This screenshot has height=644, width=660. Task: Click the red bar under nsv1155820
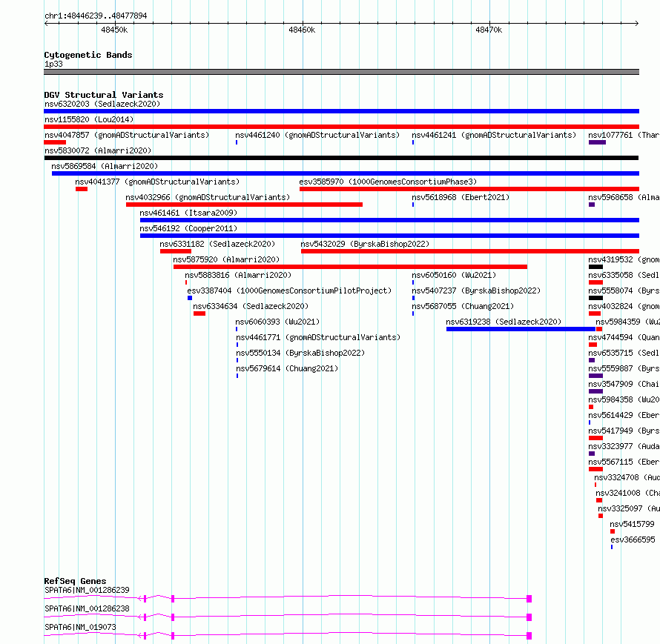pos(341,127)
